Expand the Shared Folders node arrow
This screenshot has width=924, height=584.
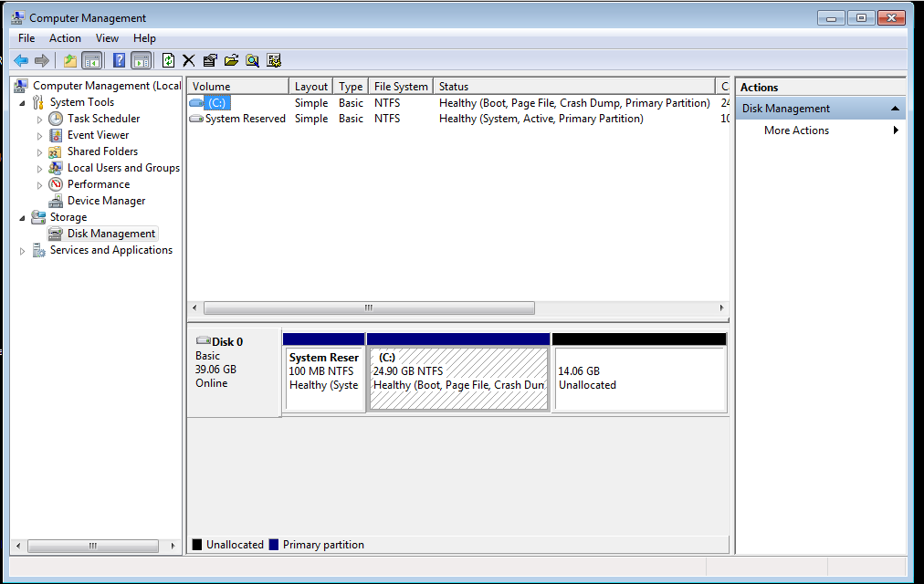point(39,152)
